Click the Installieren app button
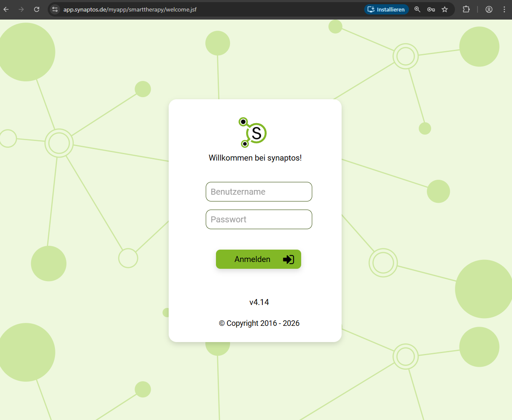Screen dimensions: 512x420 [386, 9]
